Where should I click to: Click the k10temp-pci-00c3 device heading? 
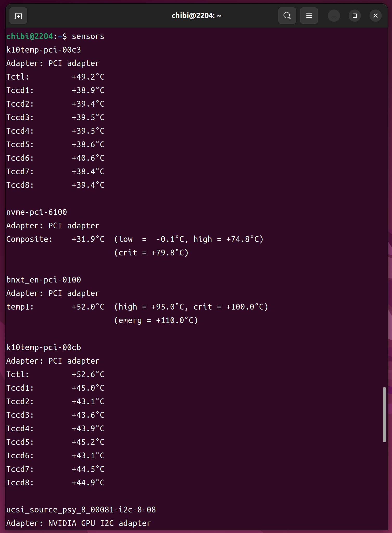click(x=43, y=50)
